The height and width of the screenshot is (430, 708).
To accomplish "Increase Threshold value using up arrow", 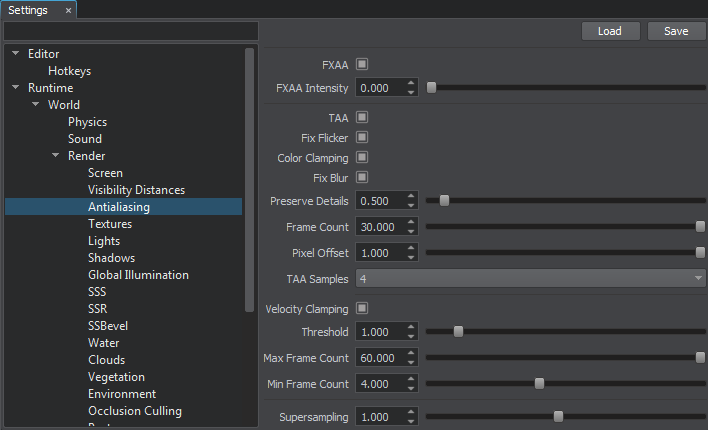I will 410,327.
